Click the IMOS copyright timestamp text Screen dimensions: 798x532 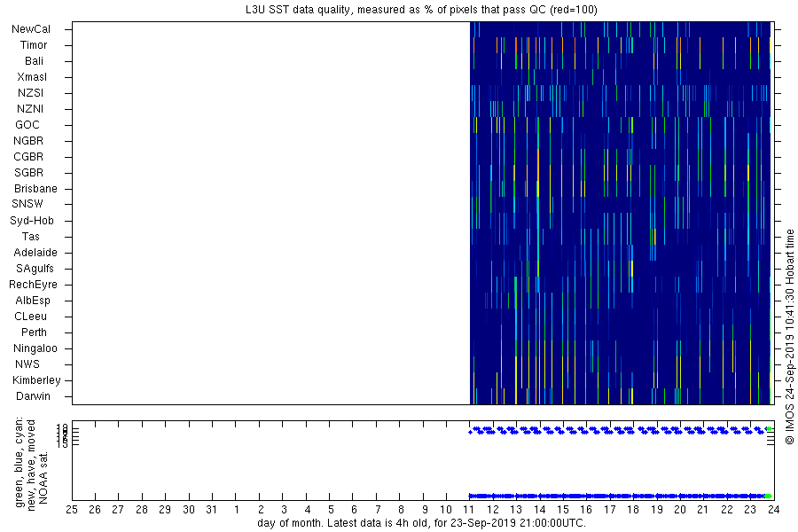tap(789, 336)
